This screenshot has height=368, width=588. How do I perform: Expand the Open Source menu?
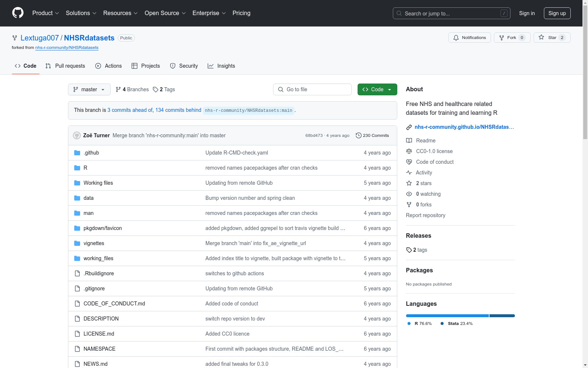(x=165, y=13)
